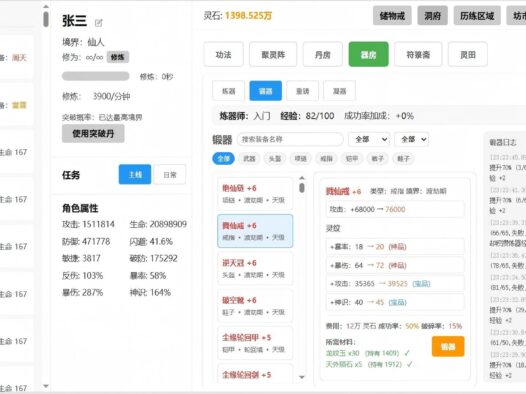Filter equipment by 头盔 chip
The height and width of the screenshot is (394, 526).
coord(275,158)
